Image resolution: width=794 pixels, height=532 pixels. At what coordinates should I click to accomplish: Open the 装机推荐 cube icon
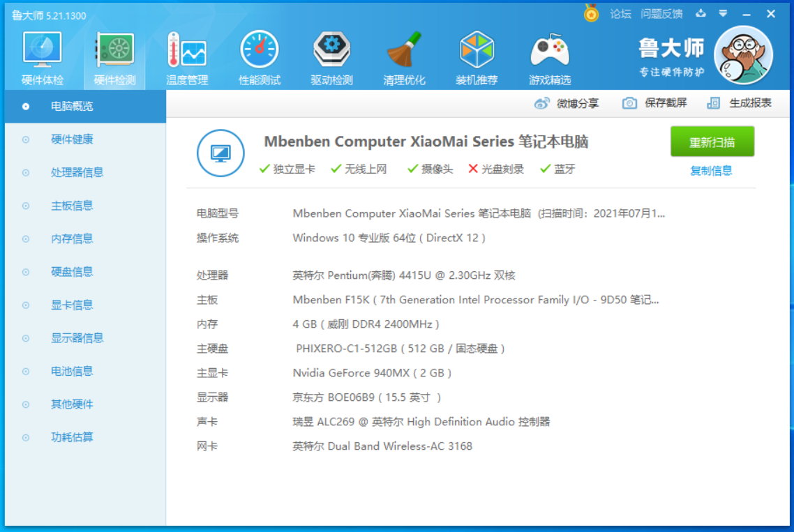477,50
